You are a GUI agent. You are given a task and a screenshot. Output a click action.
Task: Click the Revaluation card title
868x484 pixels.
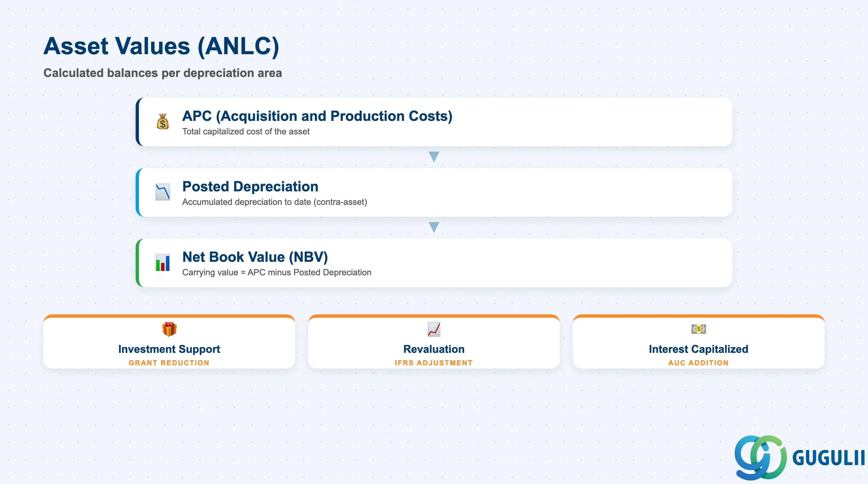[x=434, y=349]
